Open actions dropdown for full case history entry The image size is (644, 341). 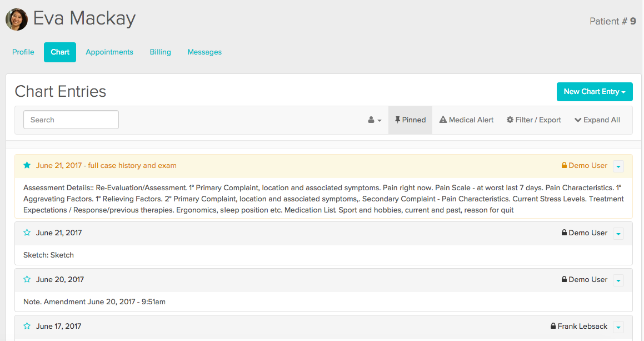[618, 166]
